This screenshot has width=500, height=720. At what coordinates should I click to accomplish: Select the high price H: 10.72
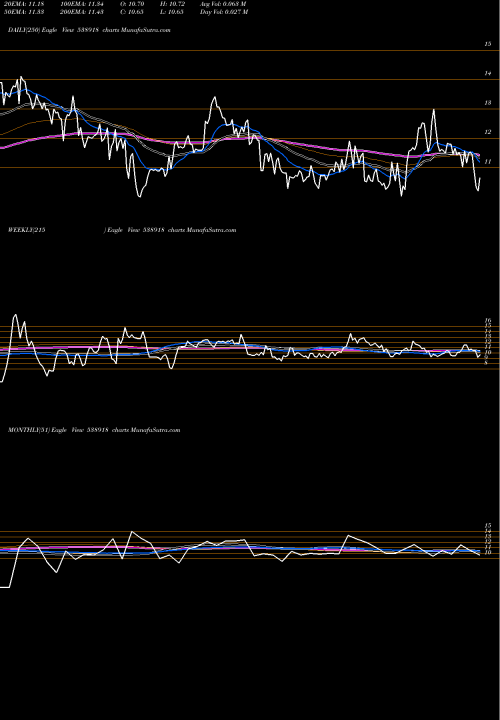click(x=173, y=4)
